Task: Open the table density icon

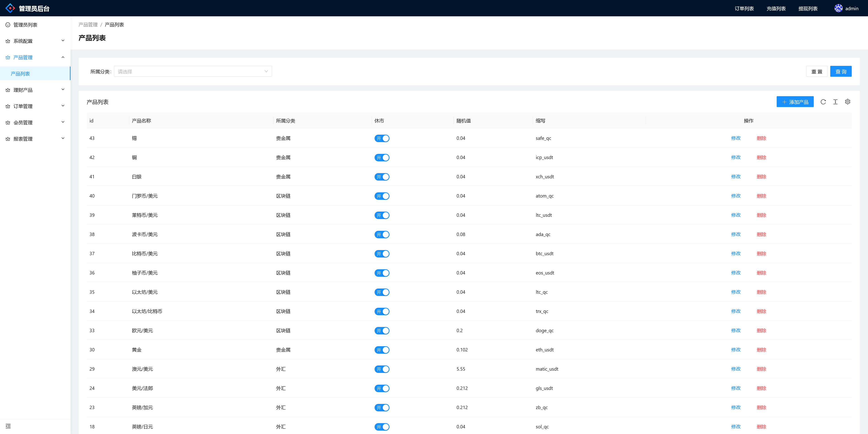Action: coord(835,102)
